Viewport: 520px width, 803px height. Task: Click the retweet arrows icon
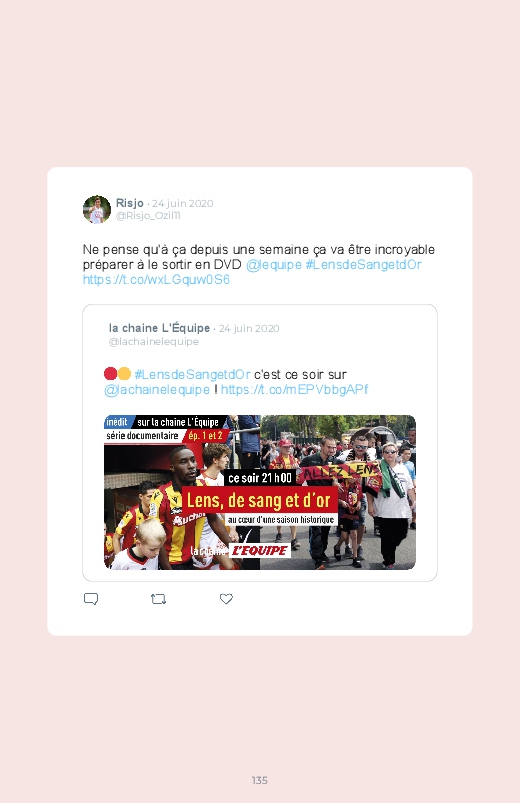[158, 599]
